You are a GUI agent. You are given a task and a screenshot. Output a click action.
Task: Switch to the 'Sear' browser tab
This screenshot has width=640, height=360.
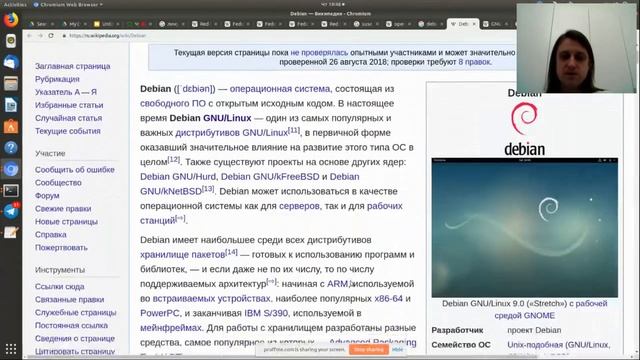(42, 24)
